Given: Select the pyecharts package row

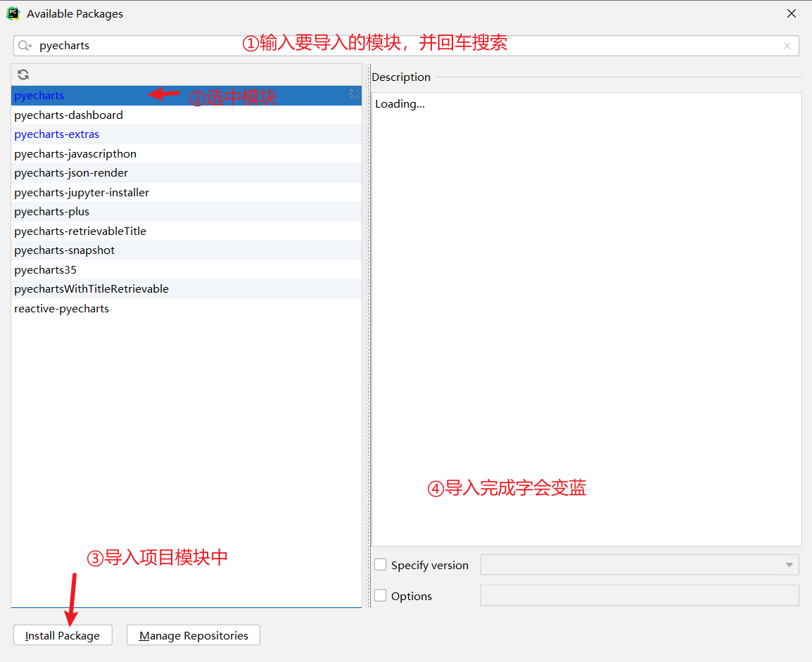Looking at the screenshot, I should [x=186, y=96].
